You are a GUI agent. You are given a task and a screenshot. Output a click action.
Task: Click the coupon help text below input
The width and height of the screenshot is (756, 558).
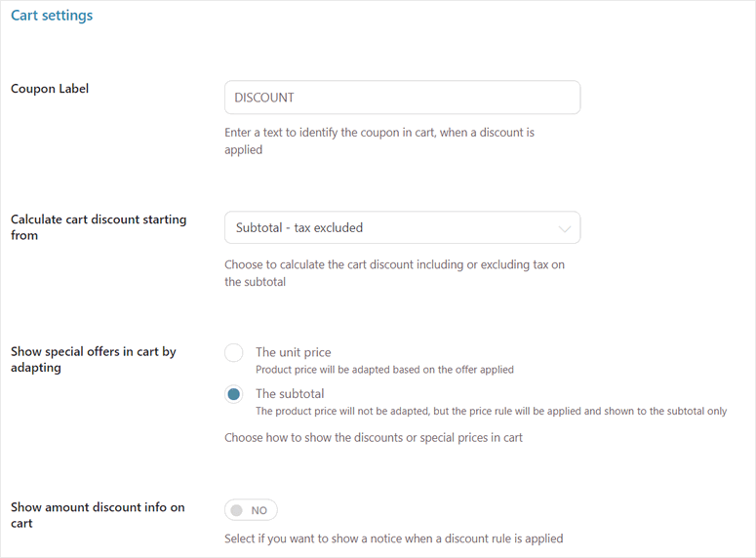pyautogui.click(x=378, y=140)
